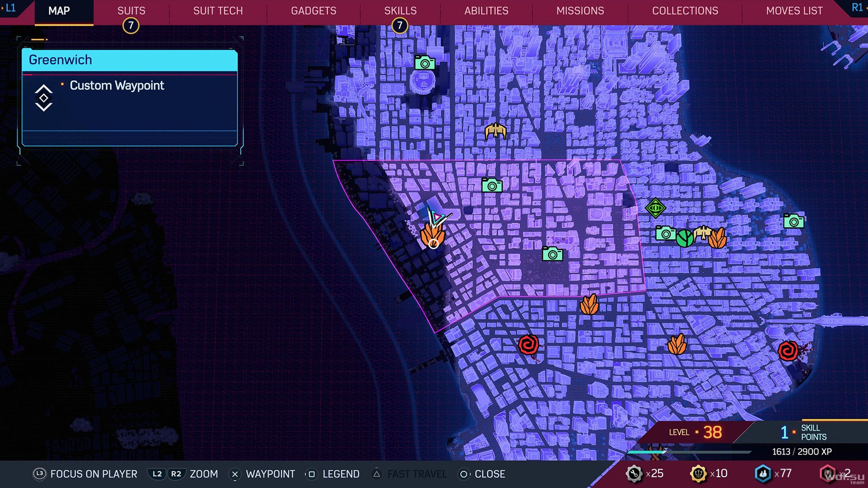Open the MOVES LIST tab
The width and height of the screenshot is (868, 488).
tap(794, 10)
